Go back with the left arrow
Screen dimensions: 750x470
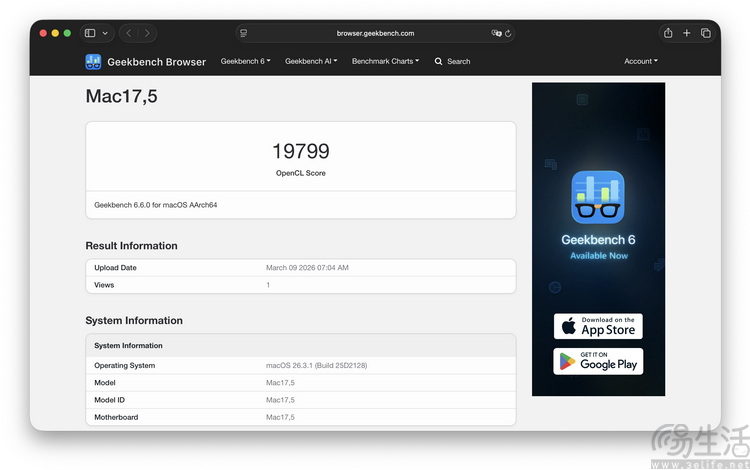pos(129,33)
